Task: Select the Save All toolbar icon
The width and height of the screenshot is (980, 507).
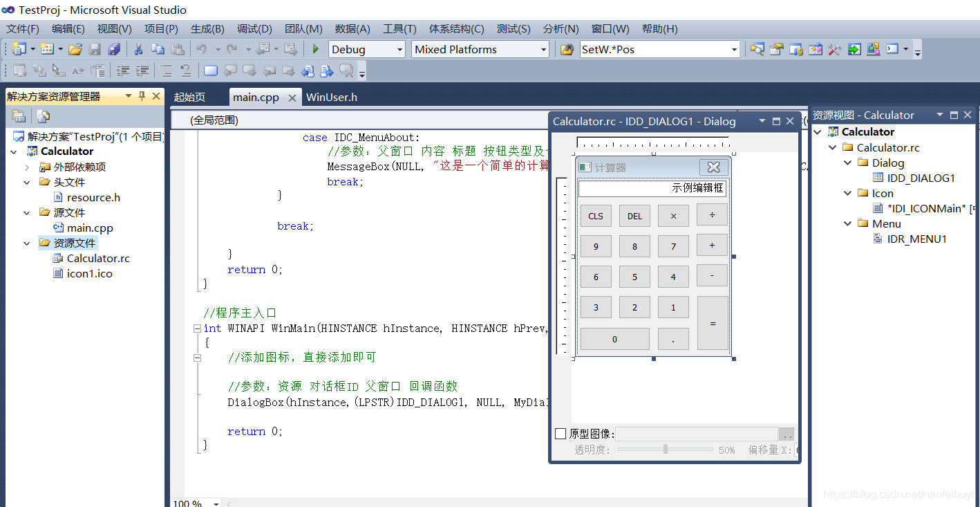Action: [115, 49]
